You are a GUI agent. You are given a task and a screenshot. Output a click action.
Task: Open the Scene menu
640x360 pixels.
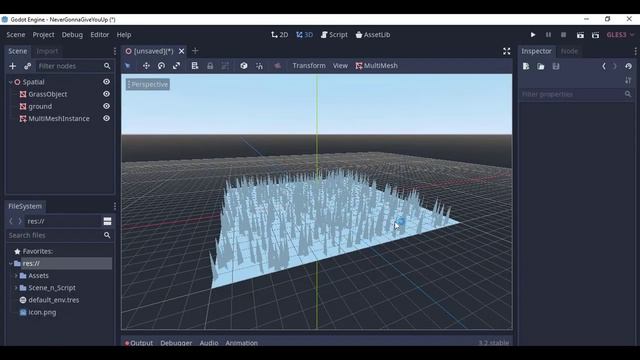(16, 35)
